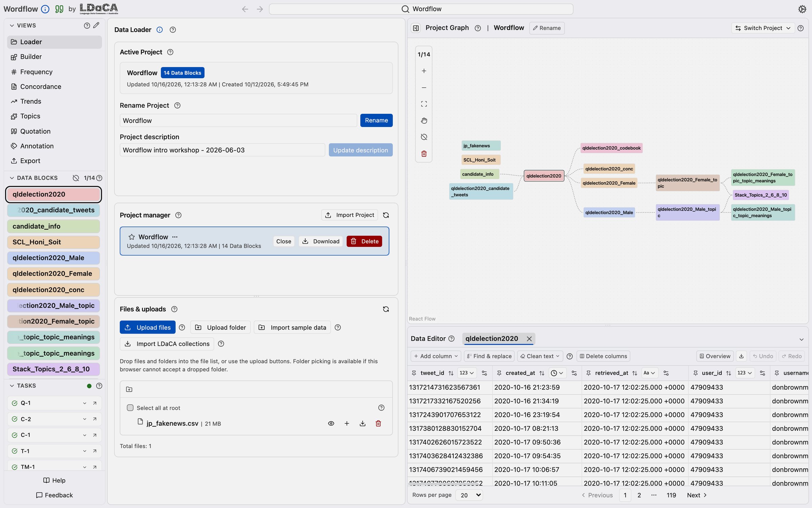Zoom in on the project graph
Screen dimensions: 812x508
pyautogui.click(x=424, y=71)
